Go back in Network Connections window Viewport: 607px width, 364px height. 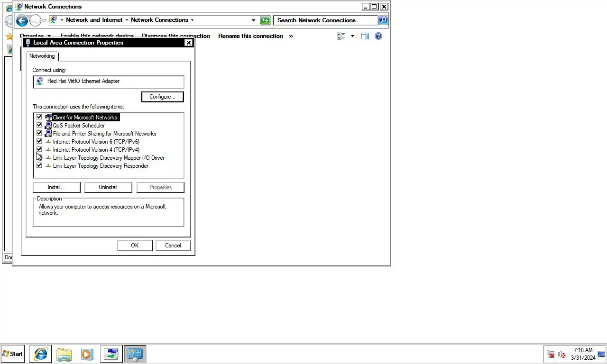22,20
